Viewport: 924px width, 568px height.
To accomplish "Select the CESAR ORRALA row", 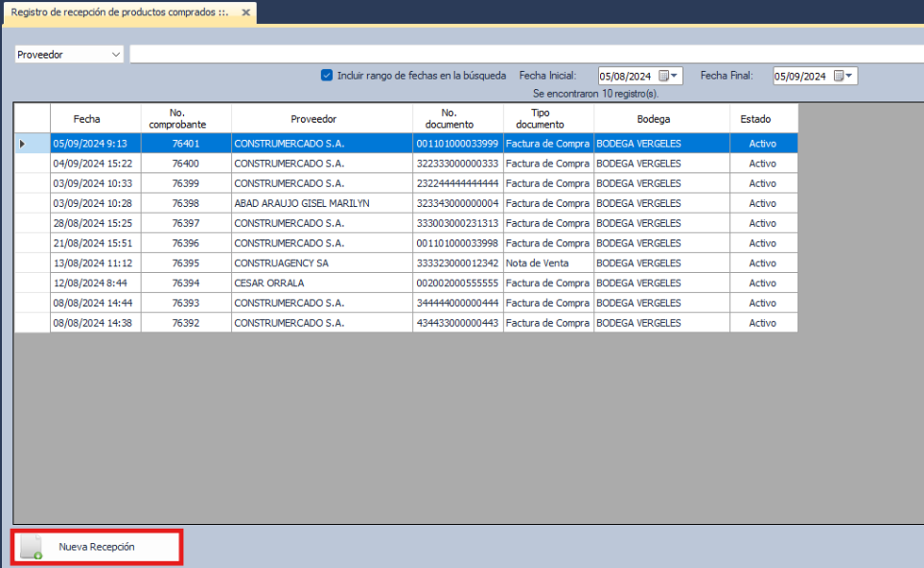I will coord(268,284).
